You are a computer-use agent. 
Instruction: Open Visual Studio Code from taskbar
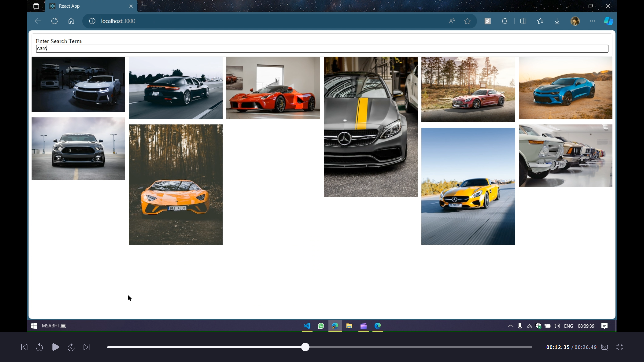tap(307, 326)
